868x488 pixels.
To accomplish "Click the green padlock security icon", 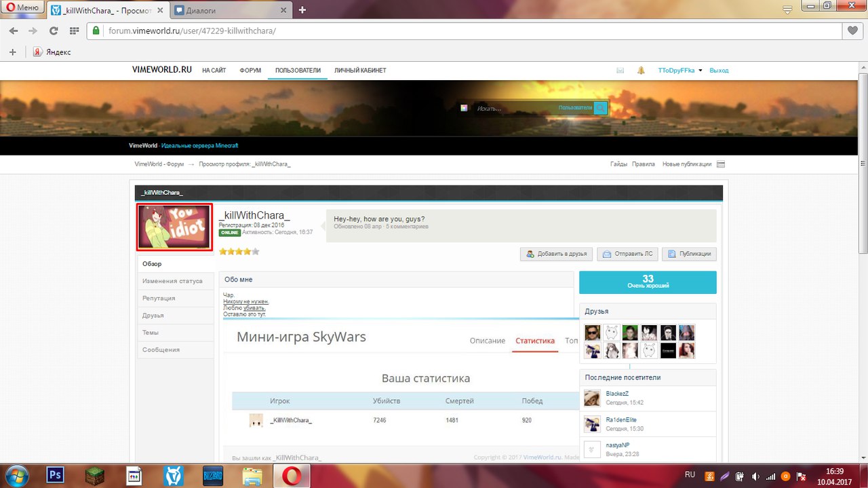I will pyautogui.click(x=96, y=31).
